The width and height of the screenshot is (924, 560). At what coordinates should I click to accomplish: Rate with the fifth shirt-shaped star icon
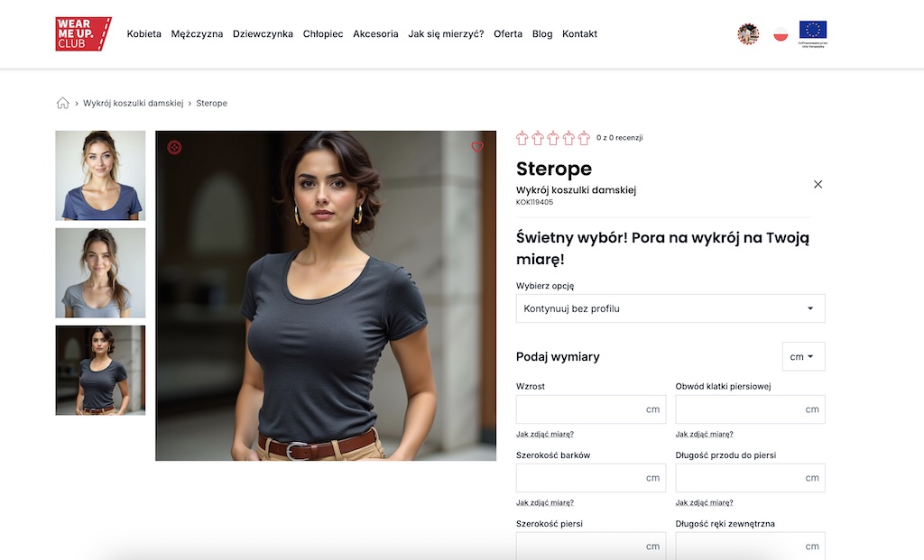[584, 138]
